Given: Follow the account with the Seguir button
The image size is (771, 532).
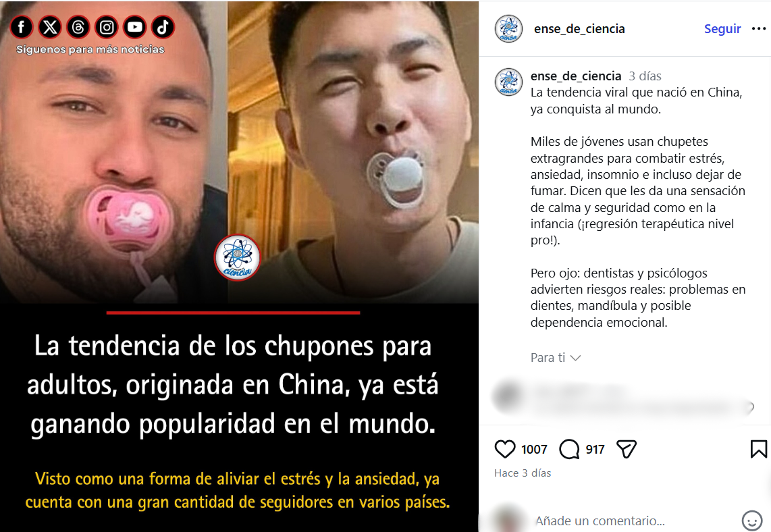Looking at the screenshot, I should tap(722, 29).
